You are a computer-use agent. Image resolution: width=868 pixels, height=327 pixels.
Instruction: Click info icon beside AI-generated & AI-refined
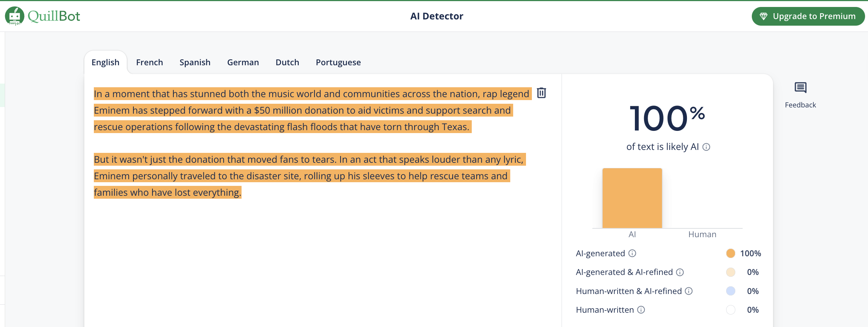click(680, 272)
